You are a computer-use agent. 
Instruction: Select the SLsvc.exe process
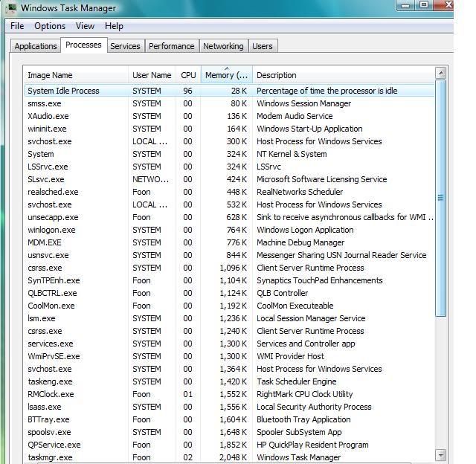(229, 179)
